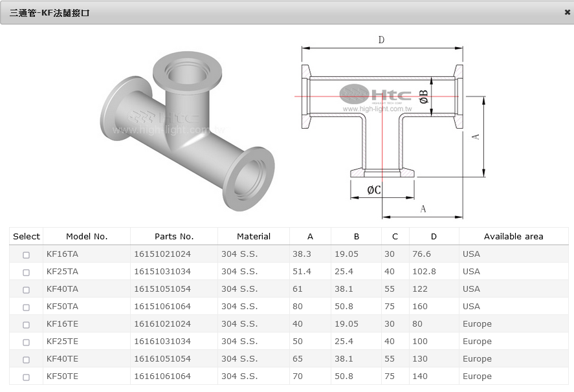Check the KF16TA row checkbox
This screenshot has height=392, width=574.
(27, 255)
